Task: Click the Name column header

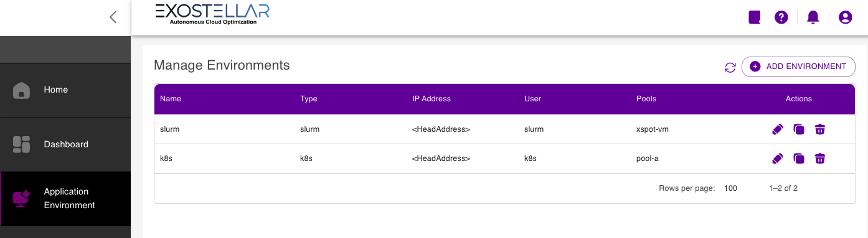Action: [x=171, y=99]
